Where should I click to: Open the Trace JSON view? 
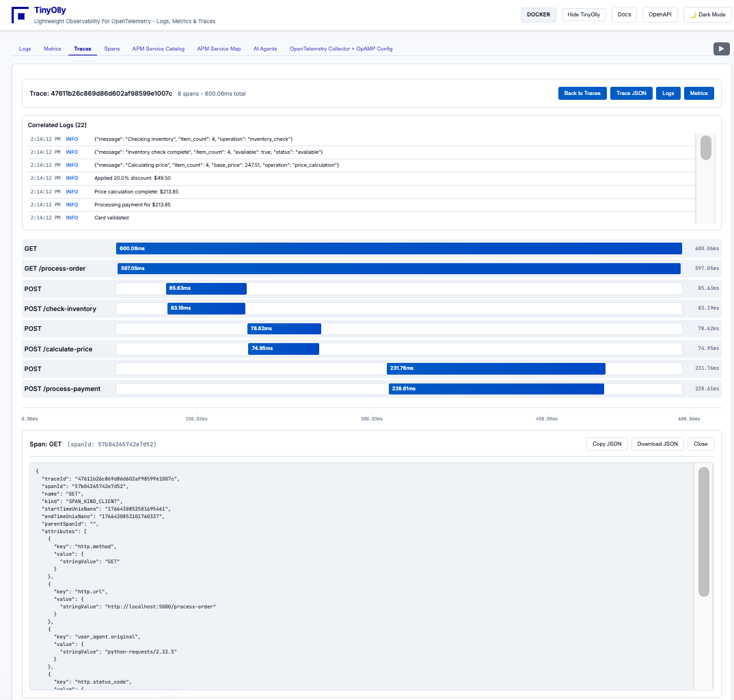pos(631,93)
